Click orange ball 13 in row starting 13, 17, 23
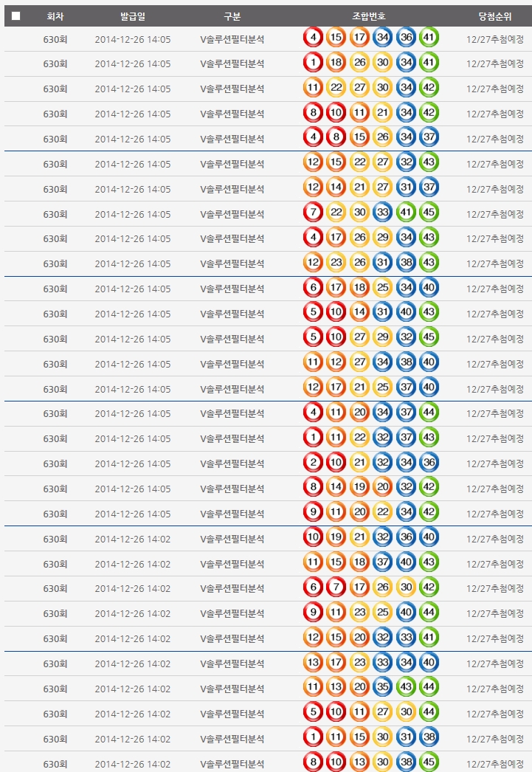Screen dimensions: 532x772 coord(314,663)
